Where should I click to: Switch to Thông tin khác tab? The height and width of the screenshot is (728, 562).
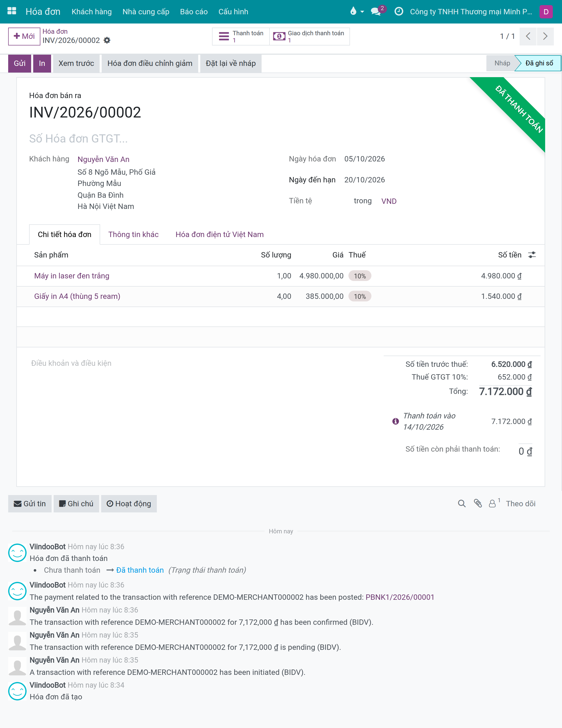coord(133,234)
